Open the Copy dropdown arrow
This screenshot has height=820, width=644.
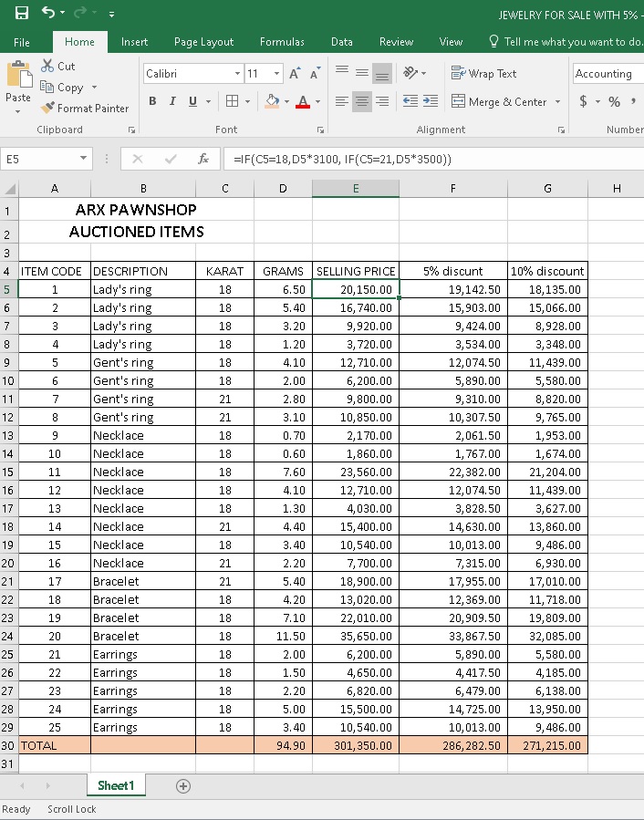[x=94, y=88]
